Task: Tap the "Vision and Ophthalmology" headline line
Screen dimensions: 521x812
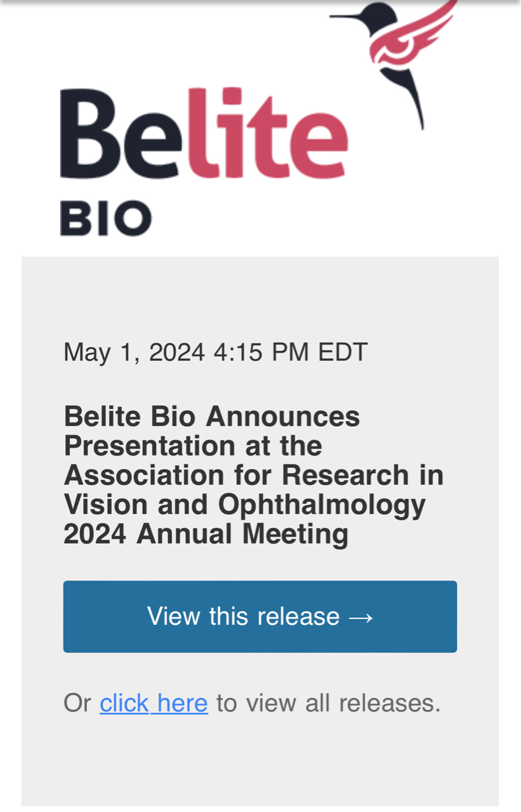Action: (244, 504)
